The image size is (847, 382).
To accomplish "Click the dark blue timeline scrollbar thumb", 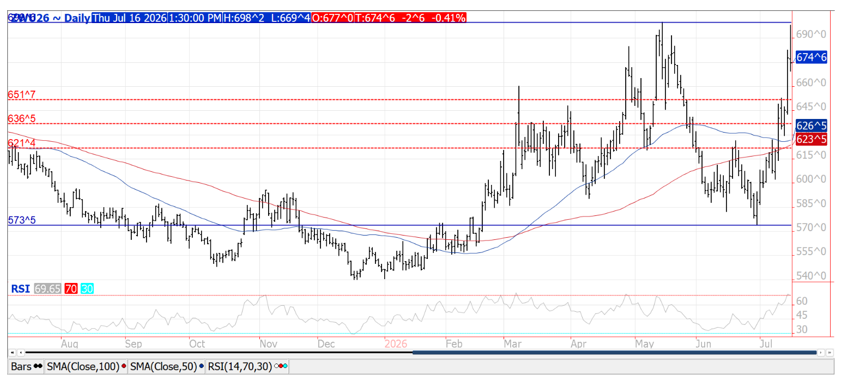I will [x=615, y=353].
